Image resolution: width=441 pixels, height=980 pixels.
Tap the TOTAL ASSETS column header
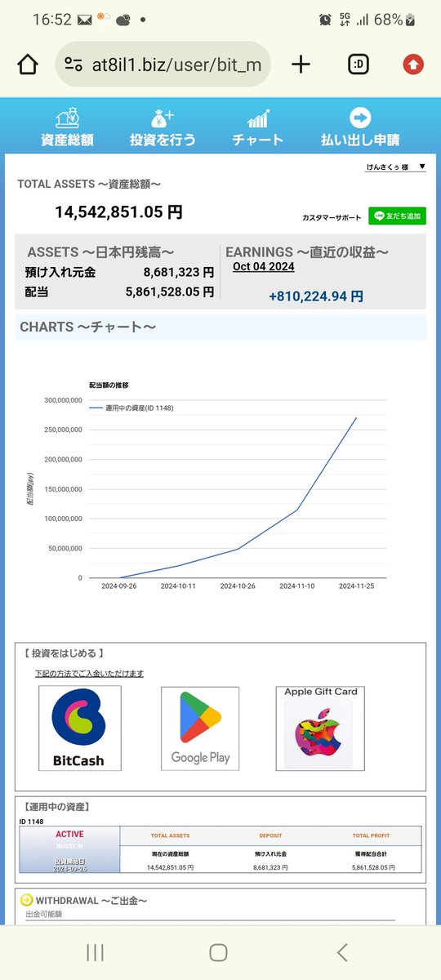pyautogui.click(x=170, y=836)
